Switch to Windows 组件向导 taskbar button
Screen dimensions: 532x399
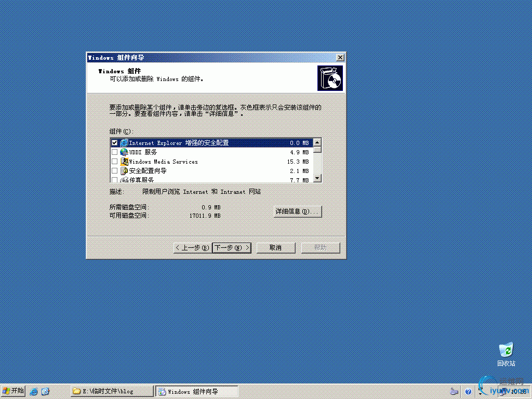click(x=197, y=391)
